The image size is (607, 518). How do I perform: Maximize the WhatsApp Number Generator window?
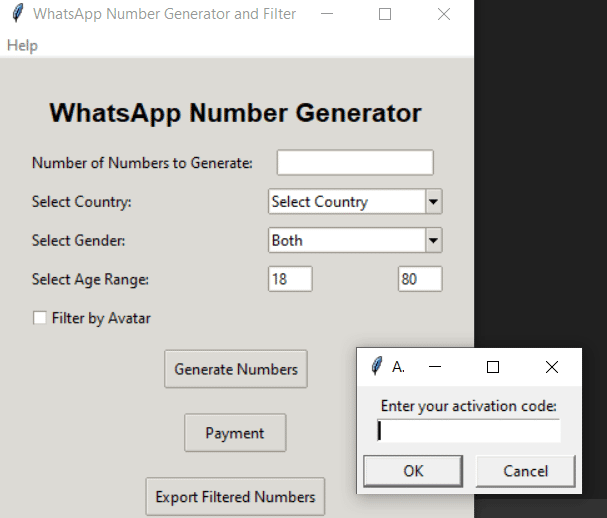(385, 14)
